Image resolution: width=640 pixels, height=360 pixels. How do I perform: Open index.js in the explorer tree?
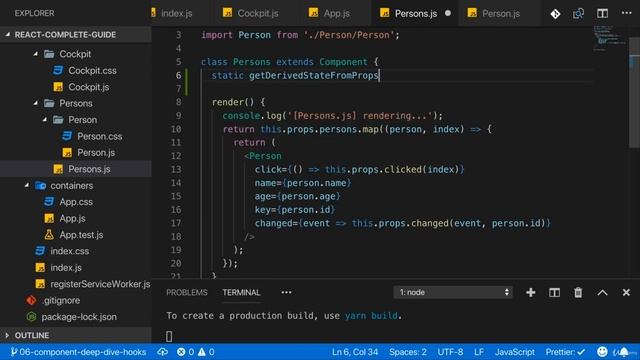click(x=66, y=267)
